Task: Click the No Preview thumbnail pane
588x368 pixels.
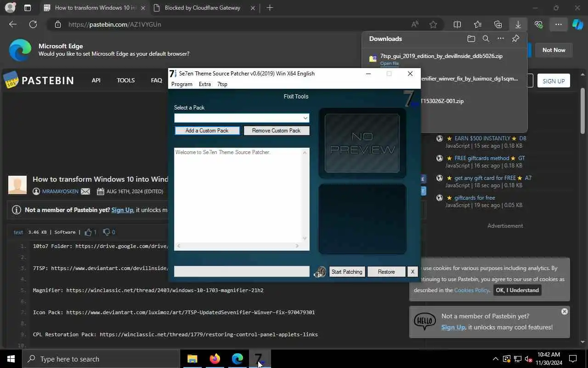Action: click(x=362, y=143)
